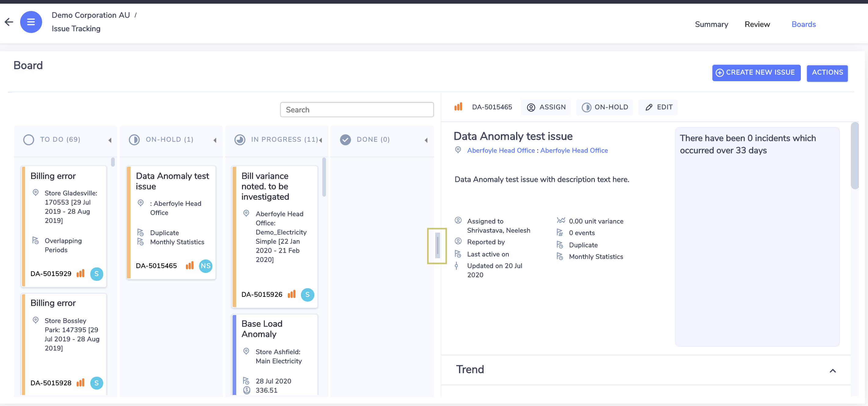The width and height of the screenshot is (868, 406).
Task: Click the incidents summary box text
Action: [747, 144]
